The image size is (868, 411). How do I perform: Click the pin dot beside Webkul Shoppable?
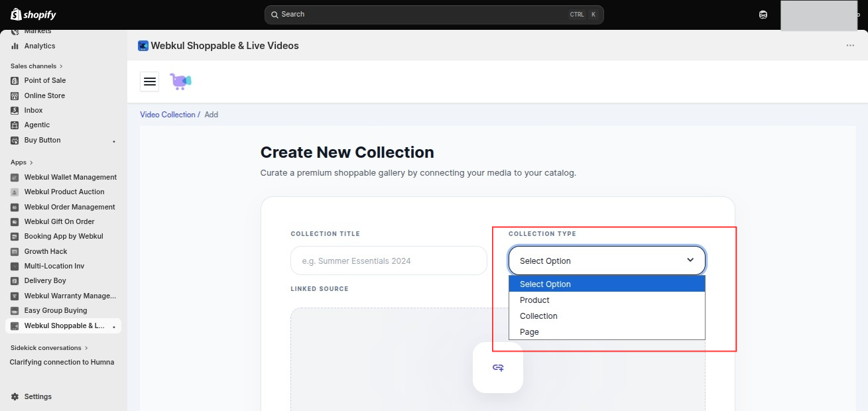click(114, 327)
